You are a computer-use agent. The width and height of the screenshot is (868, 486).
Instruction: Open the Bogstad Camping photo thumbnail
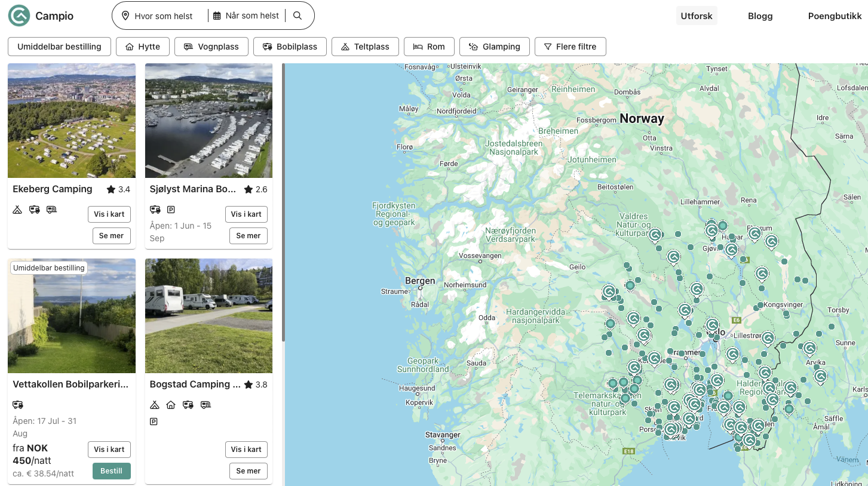[208, 315]
